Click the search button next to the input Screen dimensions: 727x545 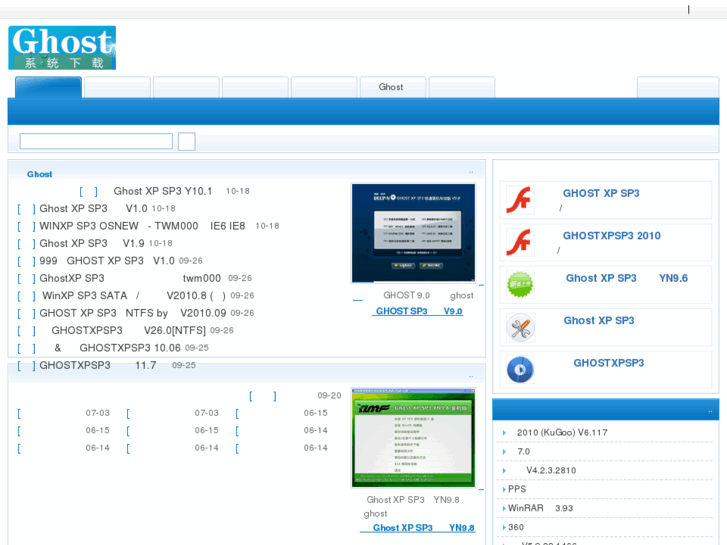186,141
